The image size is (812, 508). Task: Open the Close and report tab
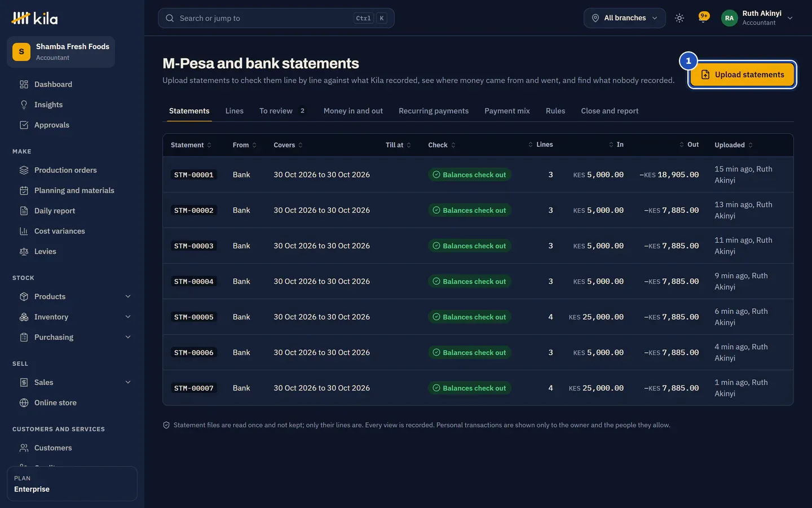(x=610, y=111)
